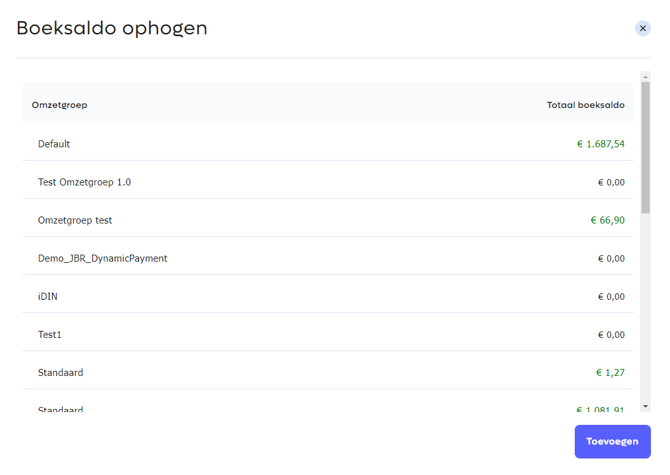Select the Demo_JBR_DynamicPayment row
Image resolution: width=670 pixels, height=475 pixels.
(x=328, y=258)
